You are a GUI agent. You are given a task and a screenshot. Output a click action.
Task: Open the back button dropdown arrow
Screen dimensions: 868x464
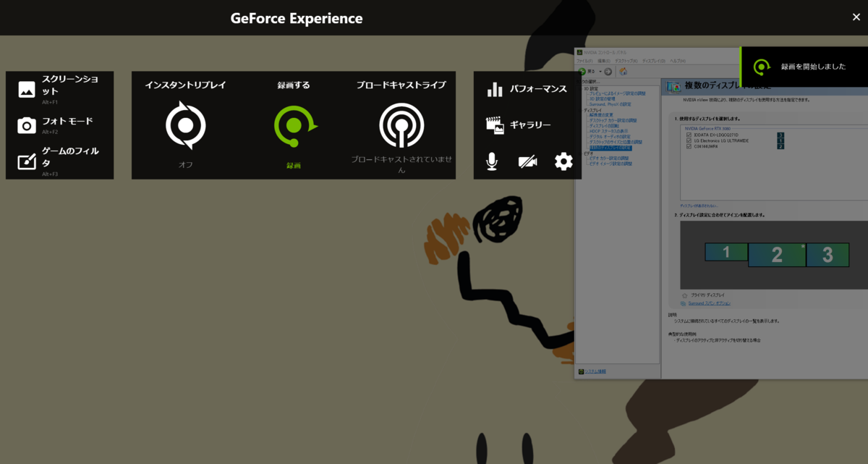click(600, 72)
